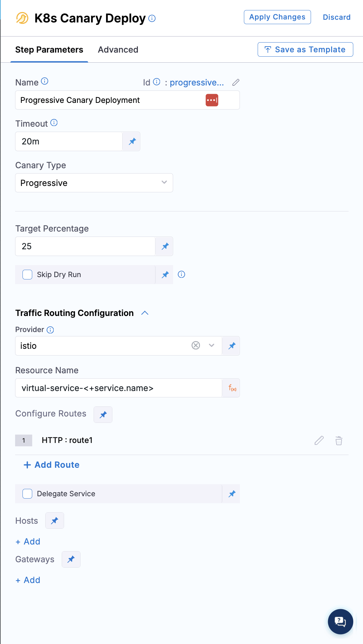363x644 pixels.
Task: Click the Apply Changes button
Action: pyautogui.click(x=277, y=17)
